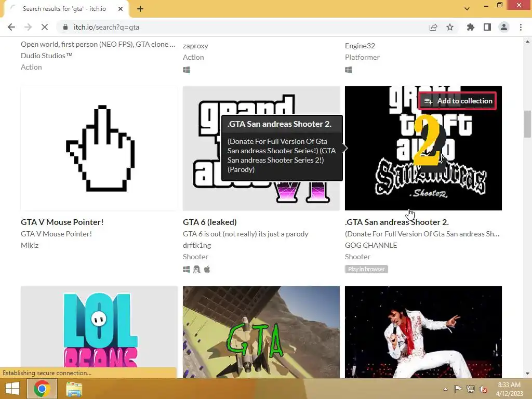Add San andreas Shooter 2 to collection
This screenshot has width=532, height=399.
(x=458, y=101)
